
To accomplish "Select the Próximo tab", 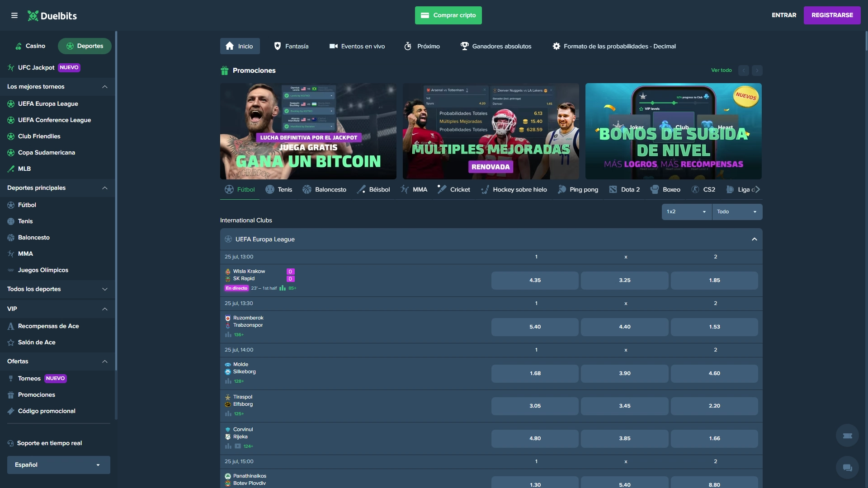I will coord(422,46).
